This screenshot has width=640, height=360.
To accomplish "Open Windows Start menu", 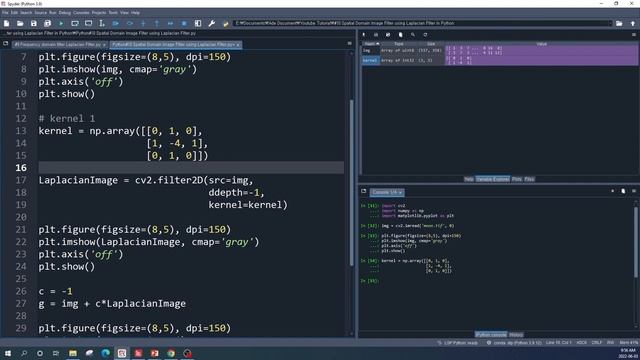I will (7, 353).
